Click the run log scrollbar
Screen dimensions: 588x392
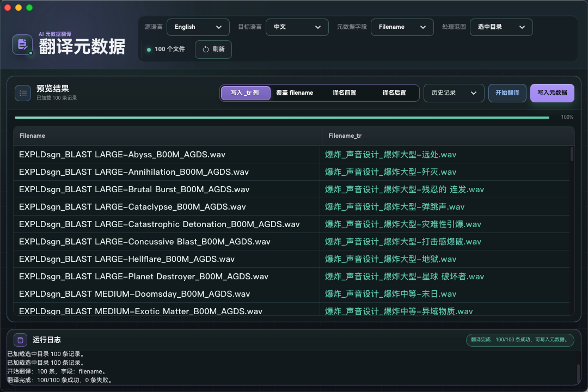(578, 373)
